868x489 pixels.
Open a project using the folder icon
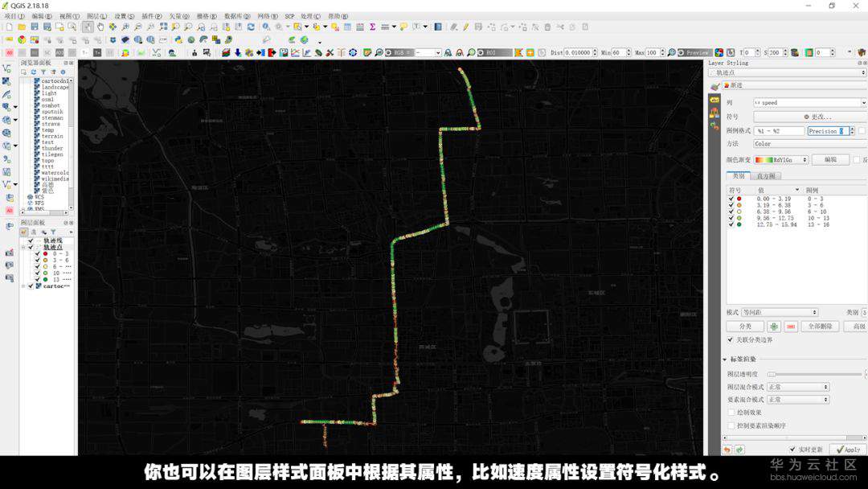22,27
